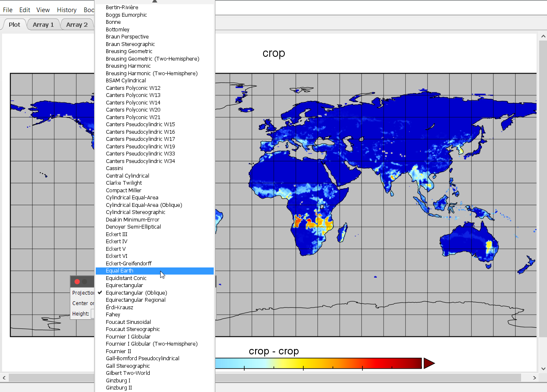Switch to the Array 2 tab
The image size is (547, 392).
point(77,25)
